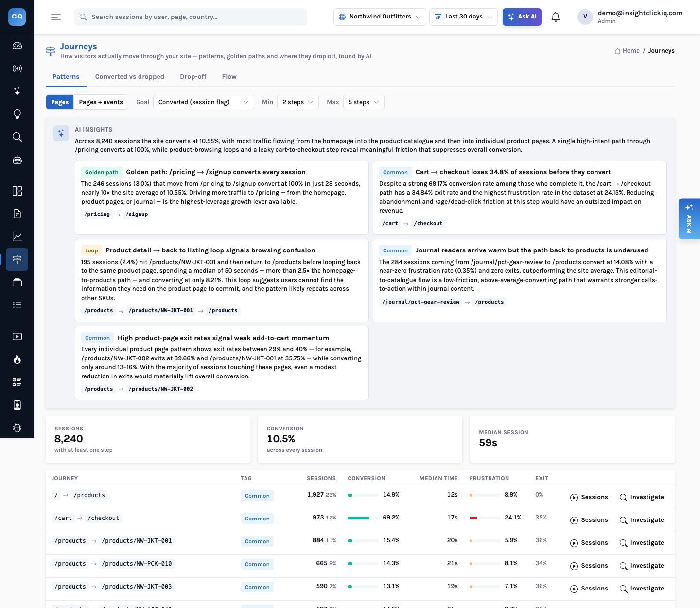The height and width of the screenshot is (608, 700).
Task: Switch to the Converted vs dropped tab
Action: 130,77
